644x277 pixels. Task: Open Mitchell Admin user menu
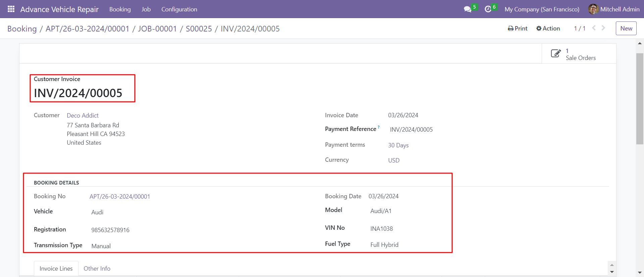point(614,9)
